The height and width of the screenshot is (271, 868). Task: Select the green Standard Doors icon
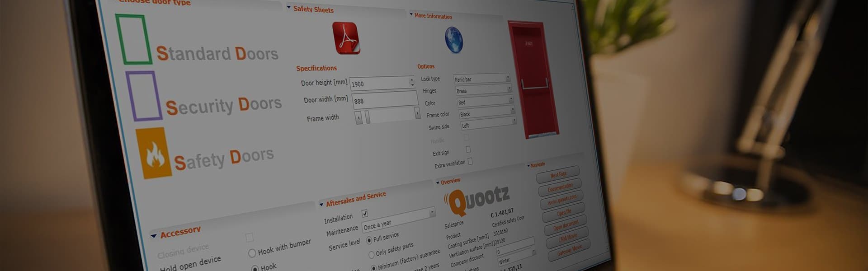click(x=133, y=39)
